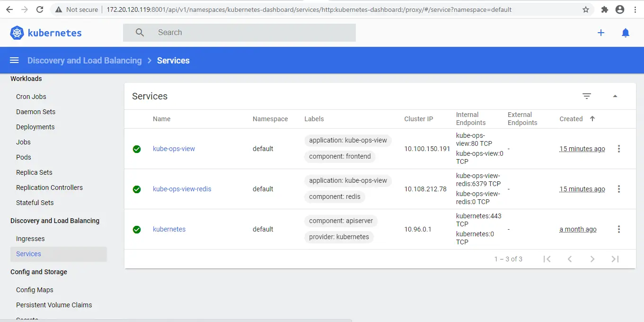Image resolution: width=644 pixels, height=322 pixels.
Task: Click the browser bookmark star icon
Action: [586, 9]
